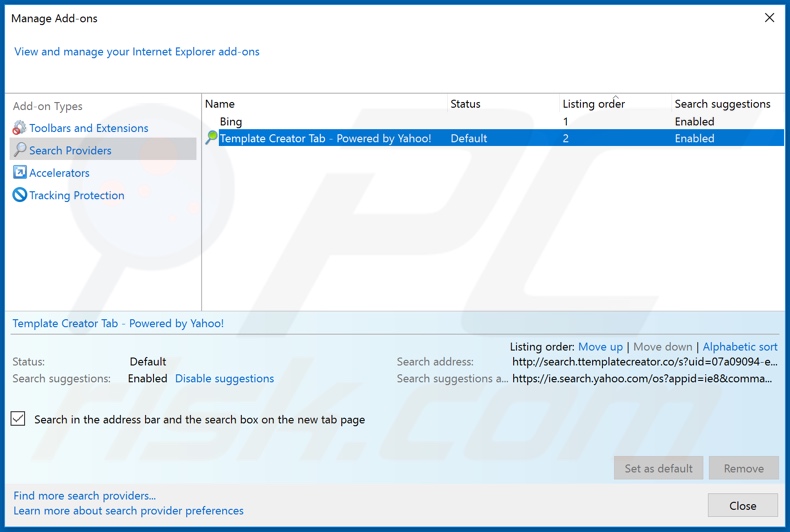
Task: Click View and manage Internet Explorer add-ons text
Action: tap(137, 51)
